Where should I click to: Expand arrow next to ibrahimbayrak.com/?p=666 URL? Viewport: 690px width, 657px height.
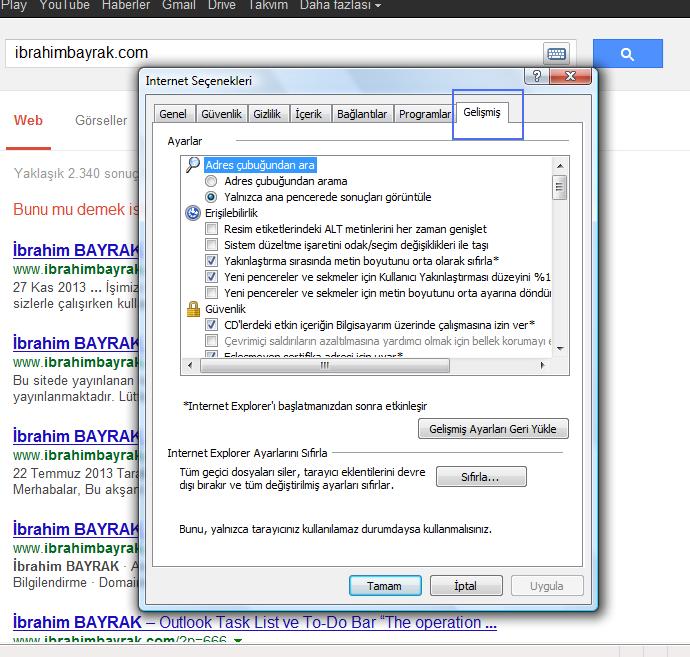(238, 640)
